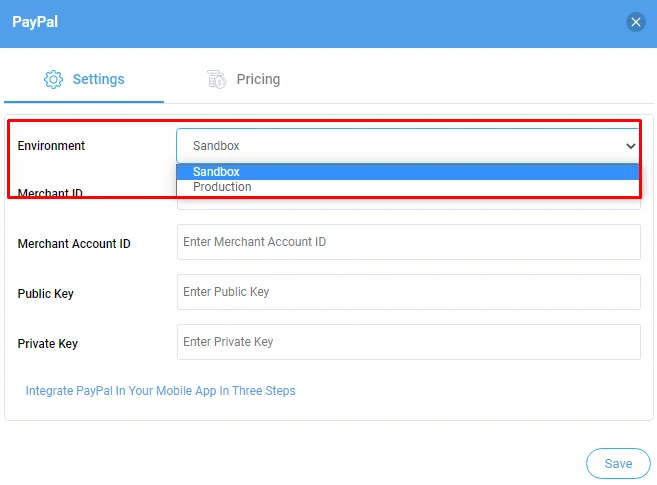The image size is (657, 485).
Task: Click the Environment combo box showing Sandbox
Action: point(408,146)
